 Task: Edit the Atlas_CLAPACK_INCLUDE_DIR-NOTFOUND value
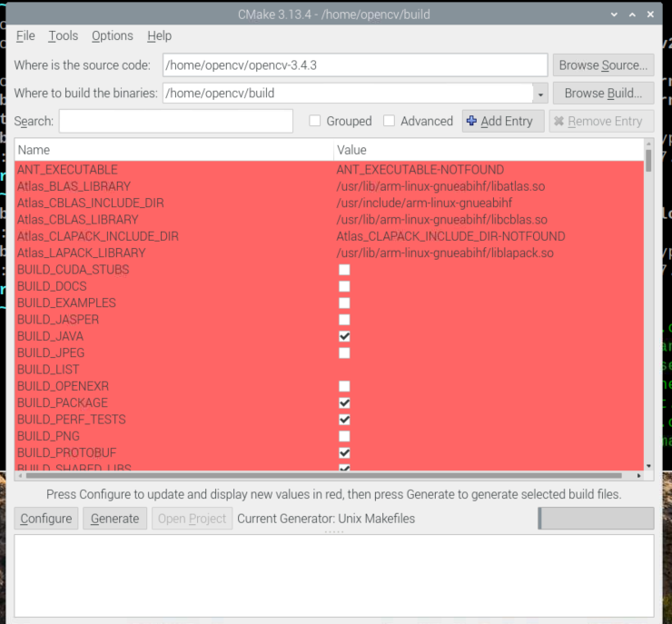click(x=450, y=236)
